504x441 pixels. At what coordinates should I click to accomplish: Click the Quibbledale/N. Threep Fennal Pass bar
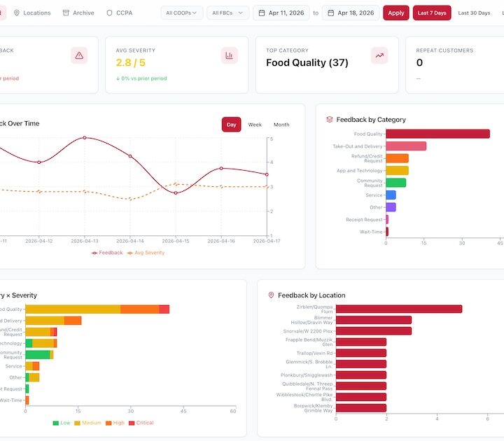coord(361,386)
